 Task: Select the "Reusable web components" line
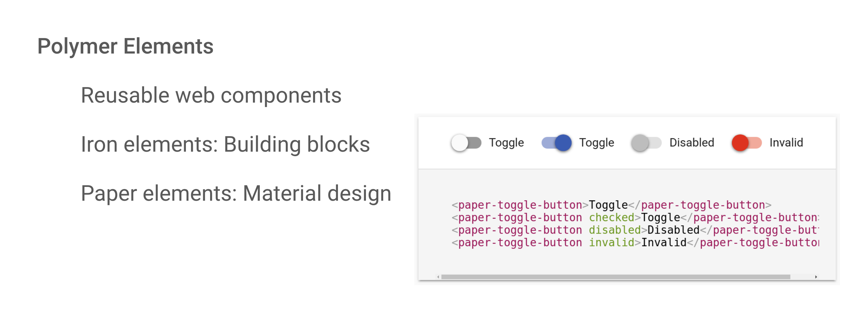pyautogui.click(x=211, y=95)
